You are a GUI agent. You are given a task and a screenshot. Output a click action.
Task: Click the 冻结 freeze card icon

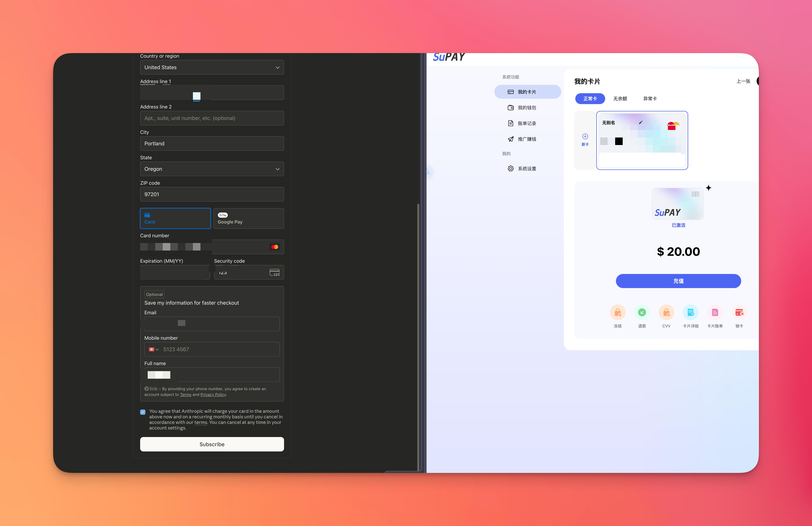(618, 312)
